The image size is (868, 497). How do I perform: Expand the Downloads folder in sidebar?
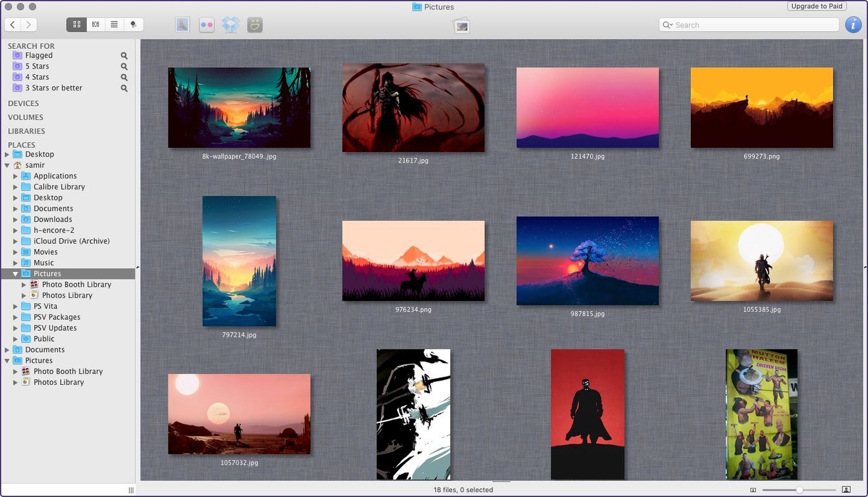pos(16,220)
